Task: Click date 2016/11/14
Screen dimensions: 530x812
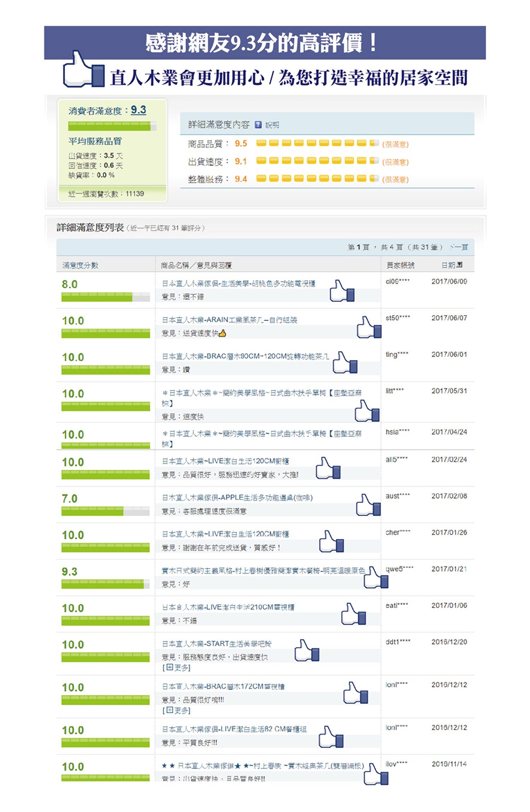Action: pyautogui.click(x=449, y=764)
